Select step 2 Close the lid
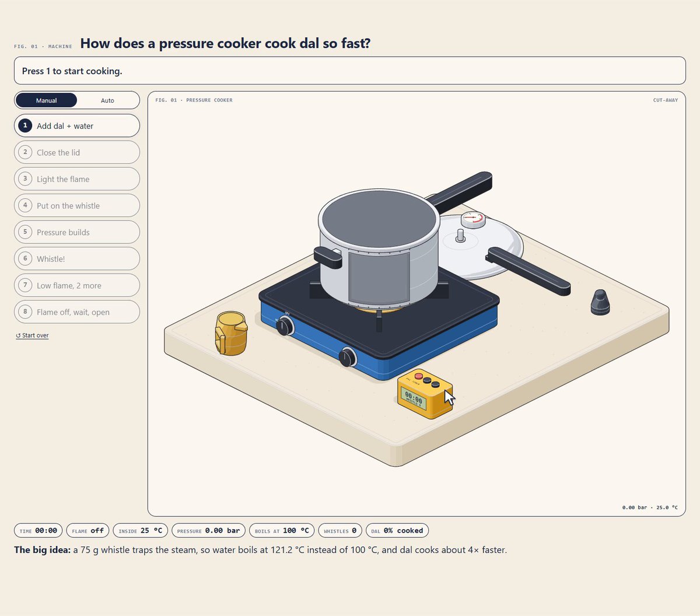 click(77, 152)
